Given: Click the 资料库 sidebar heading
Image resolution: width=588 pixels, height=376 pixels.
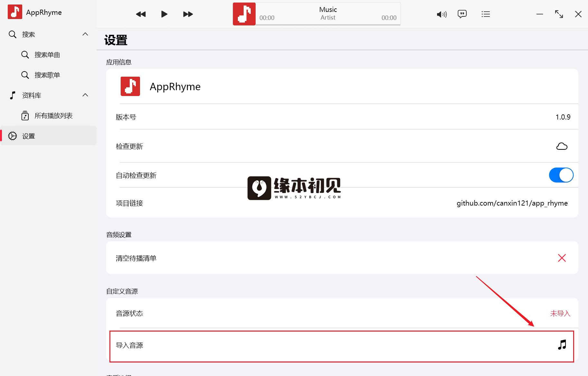Looking at the screenshot, I should (32, 95).
